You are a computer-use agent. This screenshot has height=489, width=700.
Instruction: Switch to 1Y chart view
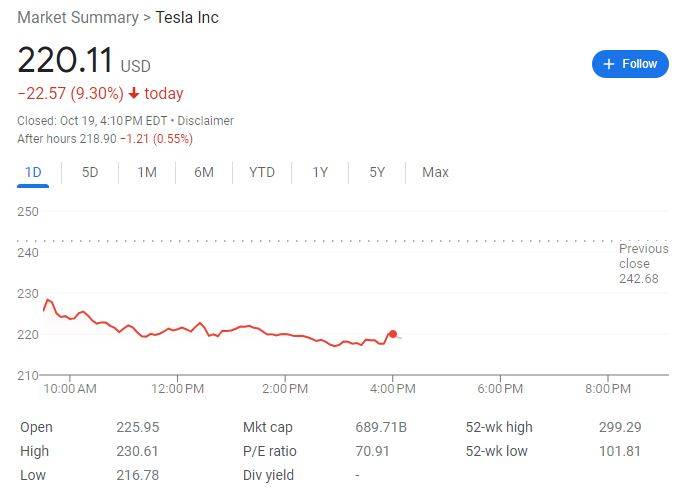click(320, 172)
